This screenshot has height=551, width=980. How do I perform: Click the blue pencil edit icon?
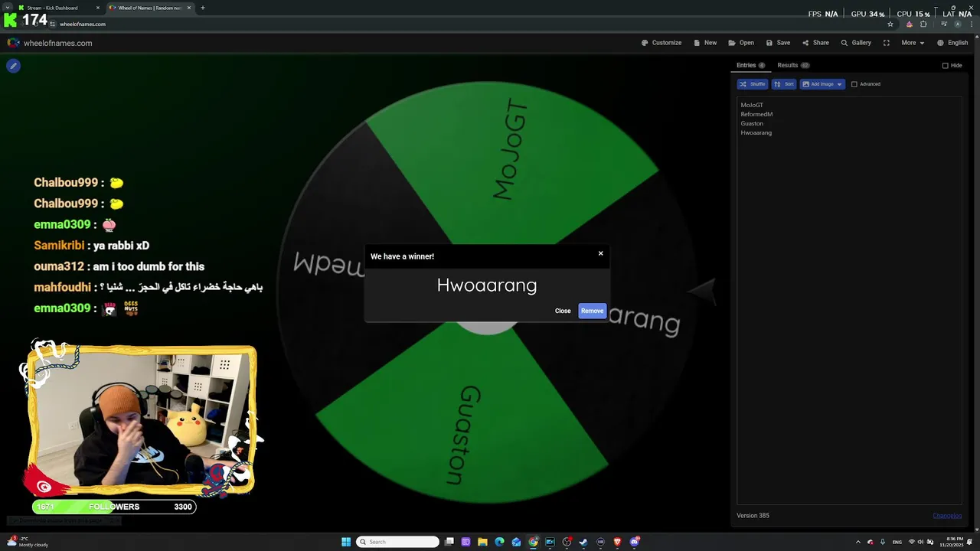pos(13,66)
